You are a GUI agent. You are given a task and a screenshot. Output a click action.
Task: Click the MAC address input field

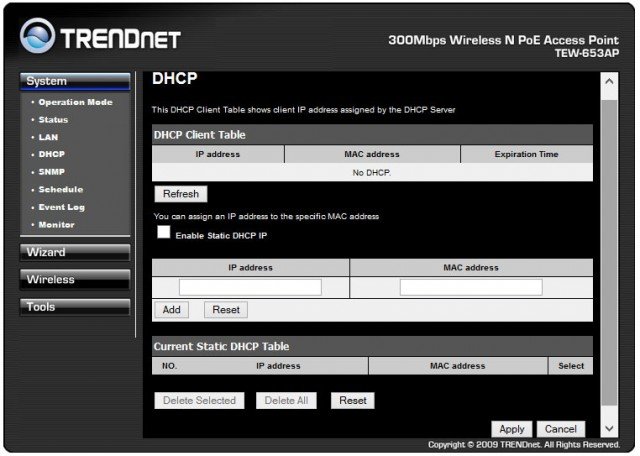(470, 287)
